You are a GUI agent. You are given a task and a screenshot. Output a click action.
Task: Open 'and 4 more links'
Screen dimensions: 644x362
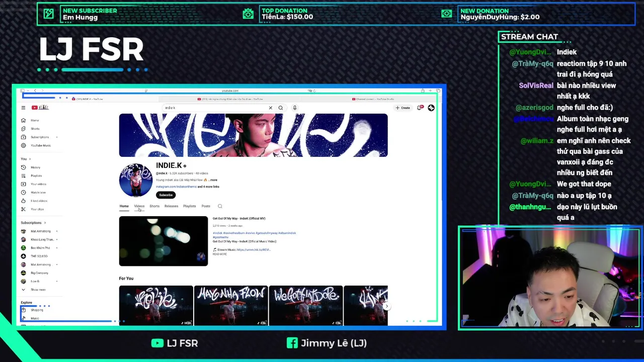click(x=208, y=187)
